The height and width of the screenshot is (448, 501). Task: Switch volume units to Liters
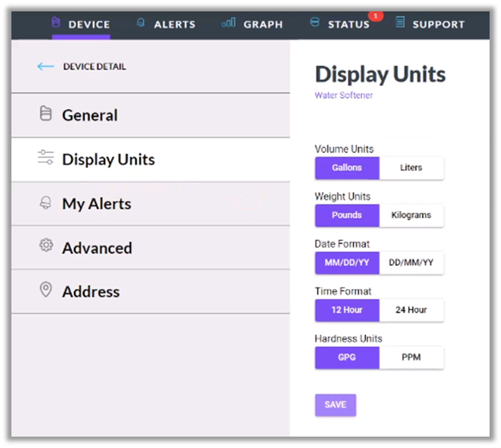(x=411, y=168)
